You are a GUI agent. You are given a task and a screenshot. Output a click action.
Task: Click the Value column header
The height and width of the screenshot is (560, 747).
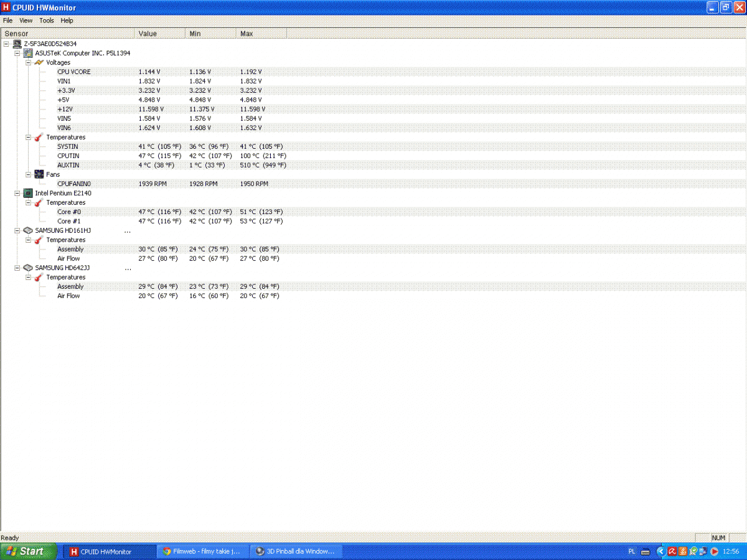tap(160, 34)
